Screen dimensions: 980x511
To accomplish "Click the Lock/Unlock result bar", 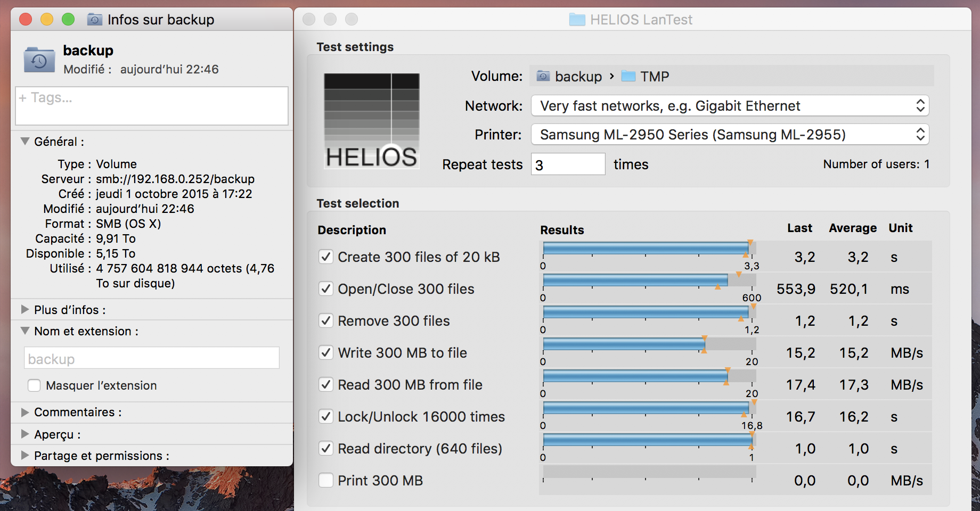I will [x=649, y=408].
